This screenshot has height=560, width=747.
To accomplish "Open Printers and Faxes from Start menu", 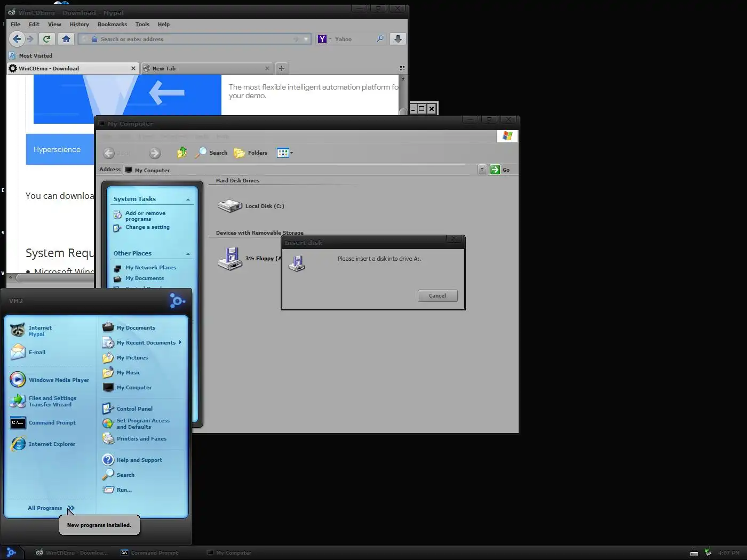I will (142, 438).
